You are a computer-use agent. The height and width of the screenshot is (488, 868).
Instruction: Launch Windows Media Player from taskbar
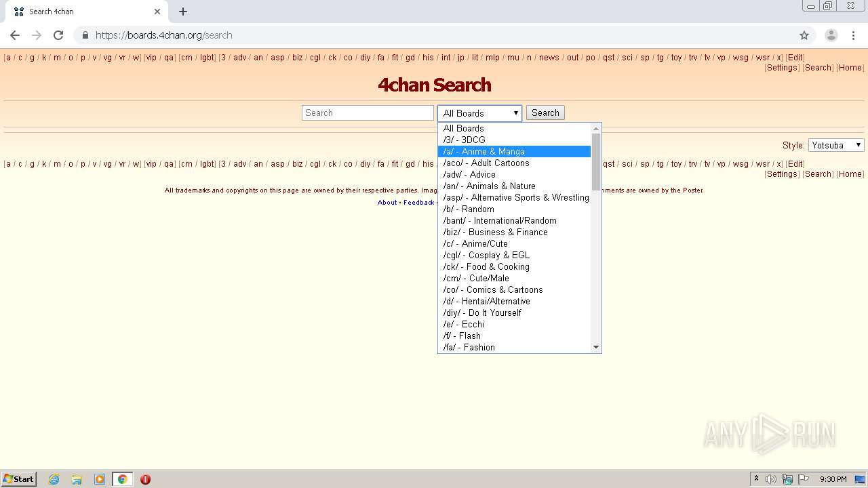(100, 479)
